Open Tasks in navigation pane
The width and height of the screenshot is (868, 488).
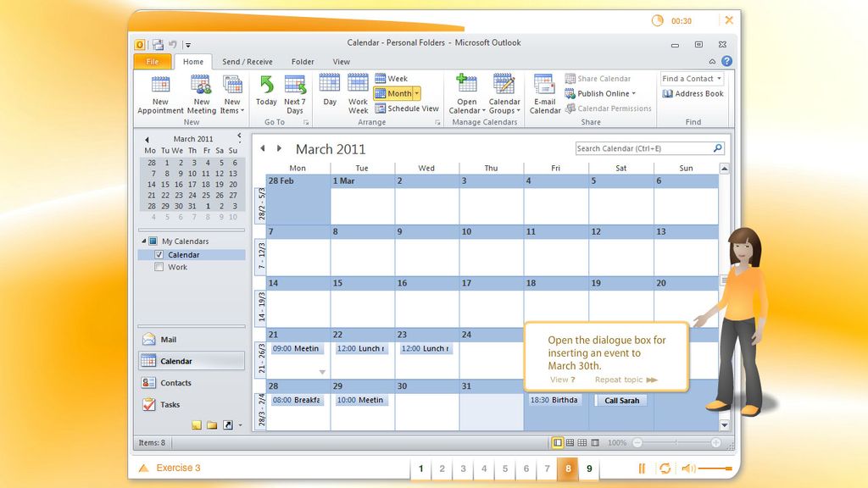point(191,404)
